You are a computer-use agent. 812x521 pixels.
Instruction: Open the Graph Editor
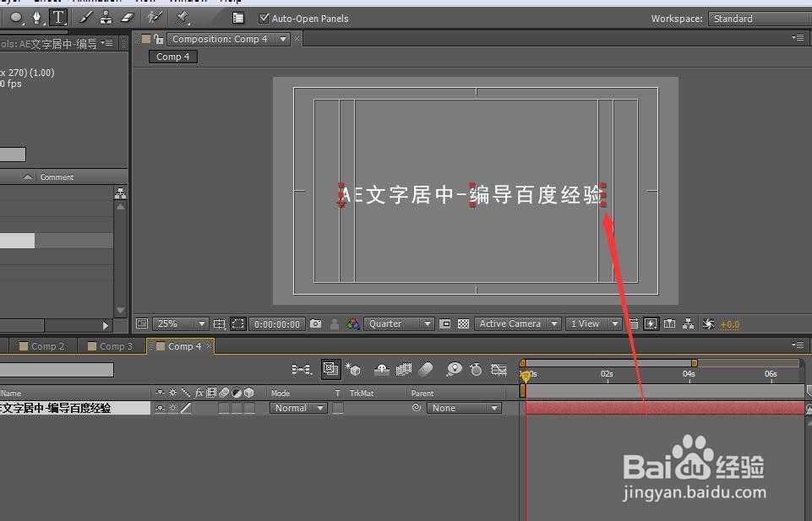coord(499,369)
